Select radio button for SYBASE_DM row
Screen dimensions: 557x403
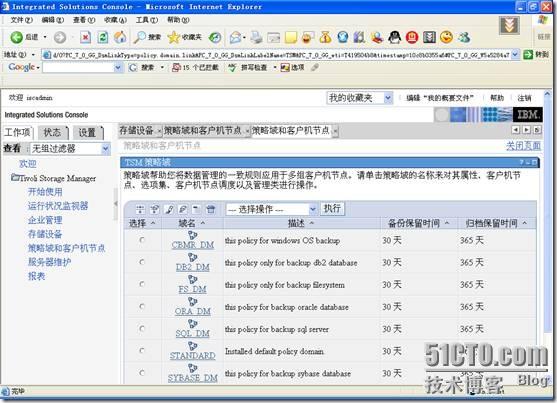pyautogui.click(x=142, y=373)
